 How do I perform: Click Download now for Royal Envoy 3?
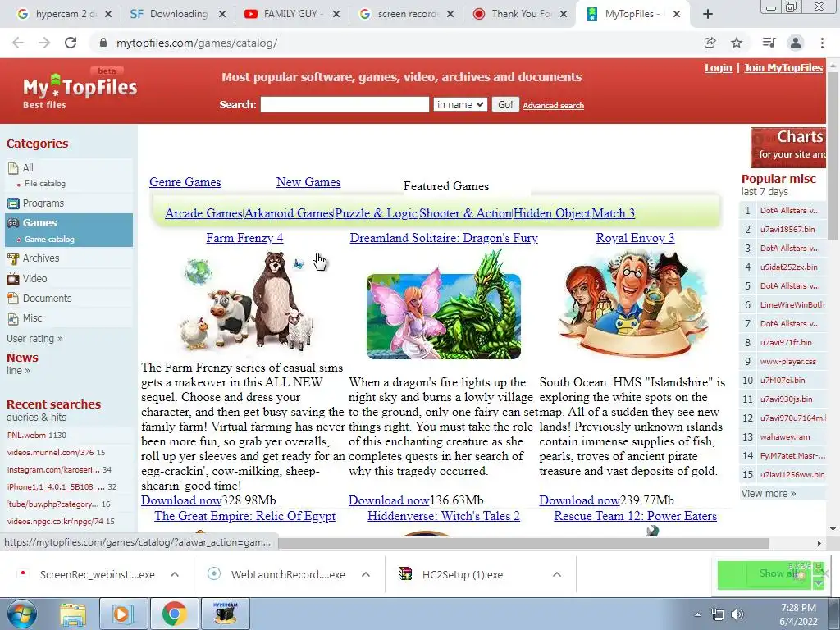580,500
